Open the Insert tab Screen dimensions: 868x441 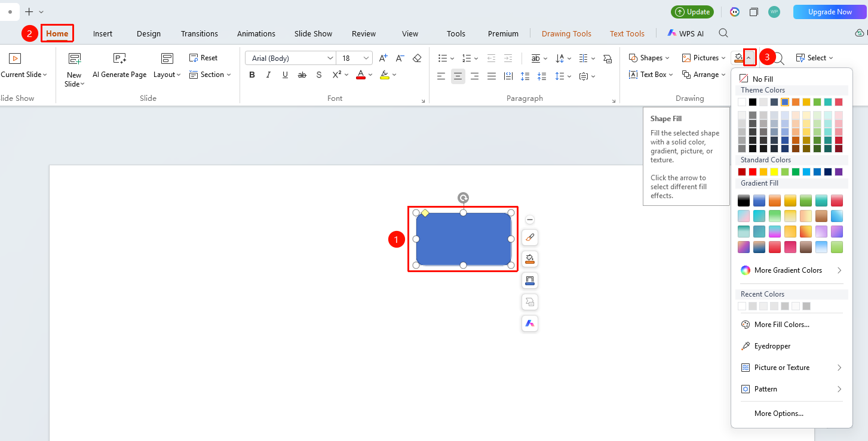[x=103, y=33]
